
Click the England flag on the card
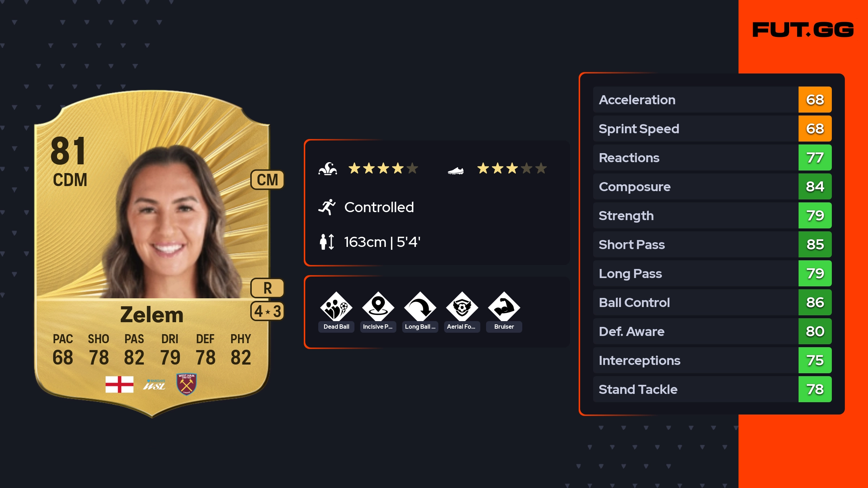[119, 384]
